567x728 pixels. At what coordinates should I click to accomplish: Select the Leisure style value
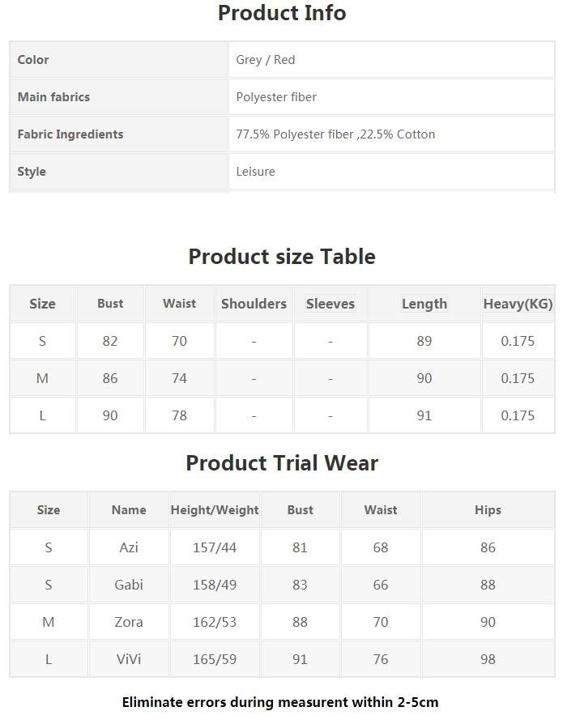tap(255, 172)
